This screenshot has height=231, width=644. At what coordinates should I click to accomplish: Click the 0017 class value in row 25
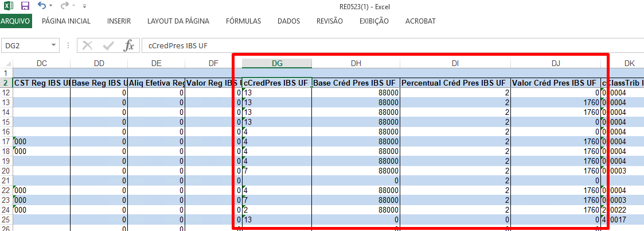(x=623, y=220)
